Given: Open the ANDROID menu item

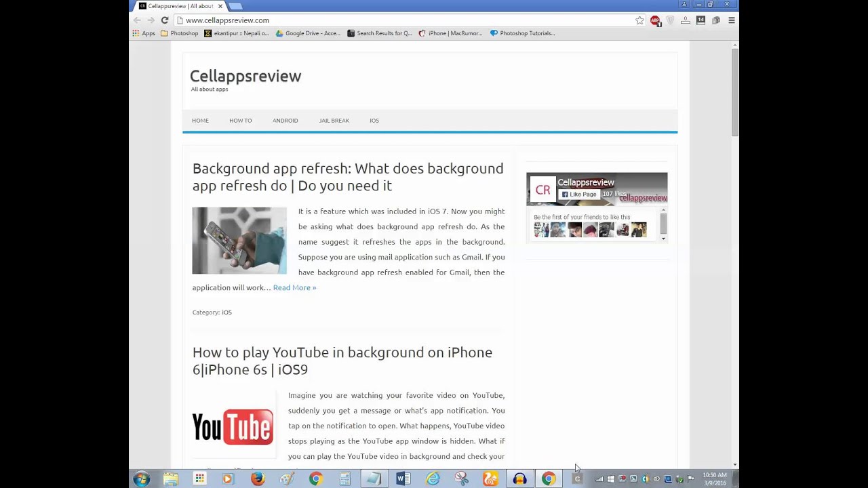Looking at the screenshot, I should pyautogui.click(x=285, y=121).
